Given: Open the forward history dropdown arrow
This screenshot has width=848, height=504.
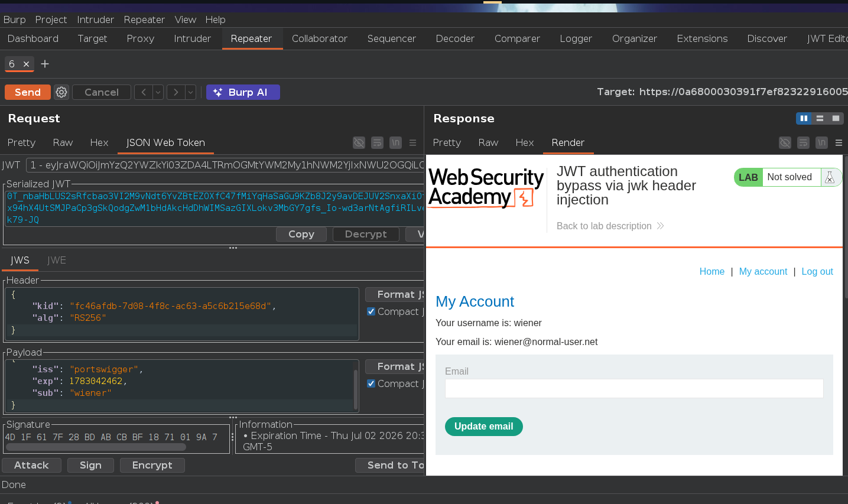Looking at the screenshot, I should tap(190, 92).
